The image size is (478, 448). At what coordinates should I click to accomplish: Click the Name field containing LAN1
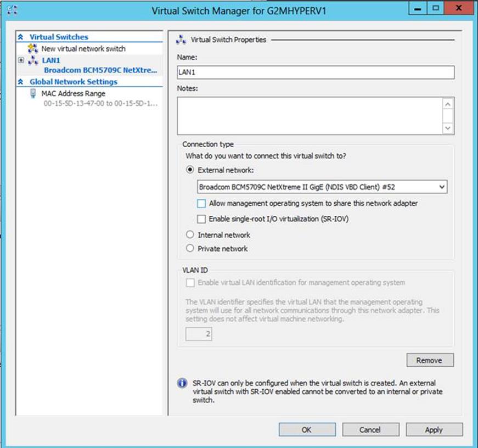(316, 72)
